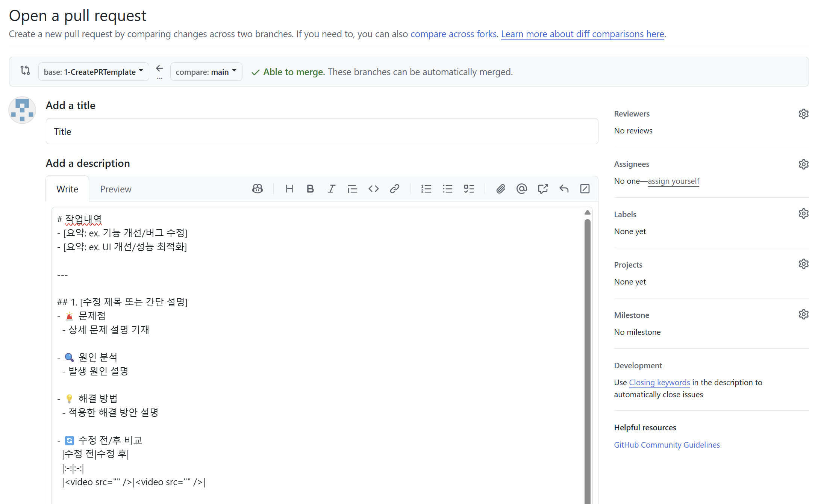Click the Copilot icon in editor toolbar
Screen dimensions: 818x504
(x=258, y=189)
